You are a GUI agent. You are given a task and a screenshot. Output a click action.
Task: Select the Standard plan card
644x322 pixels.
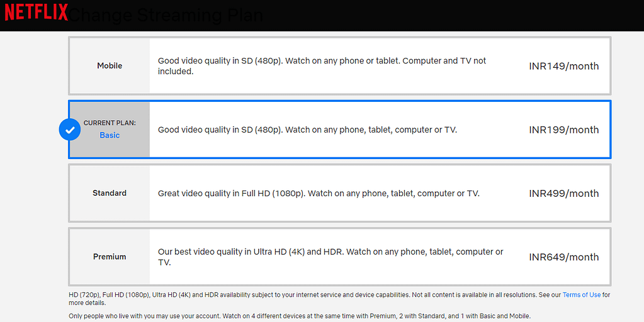(x=340, y=193)
